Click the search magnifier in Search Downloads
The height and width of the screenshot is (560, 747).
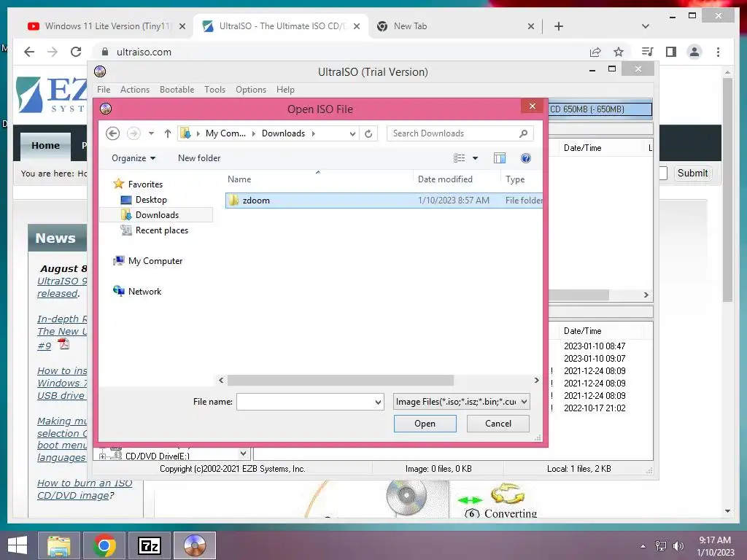pyautogui.click(x=523, y=133)
